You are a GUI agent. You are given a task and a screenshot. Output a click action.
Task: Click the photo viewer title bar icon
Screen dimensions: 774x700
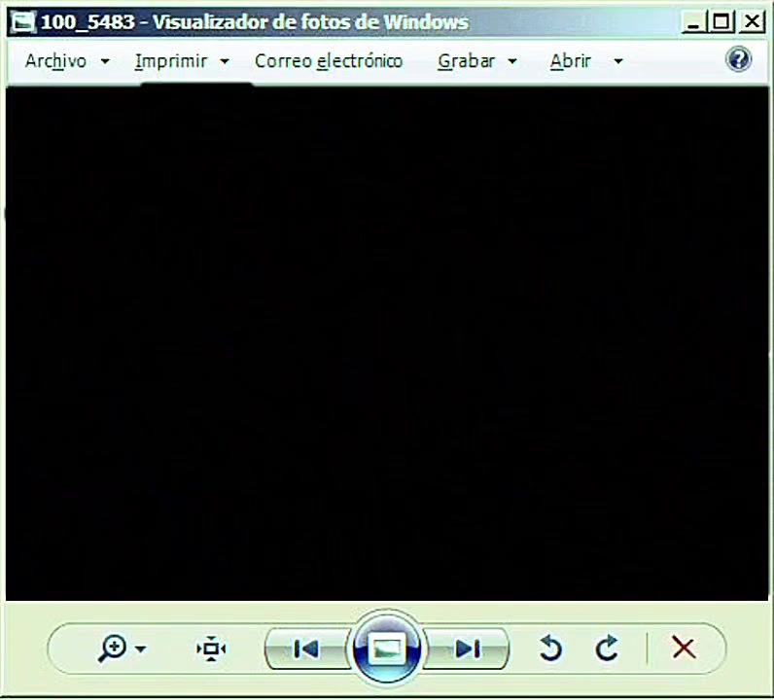point(23,22)
